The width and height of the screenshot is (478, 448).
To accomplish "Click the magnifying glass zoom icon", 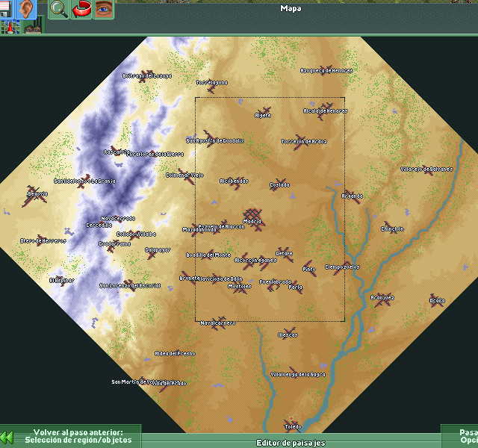I will coord(58,9).
